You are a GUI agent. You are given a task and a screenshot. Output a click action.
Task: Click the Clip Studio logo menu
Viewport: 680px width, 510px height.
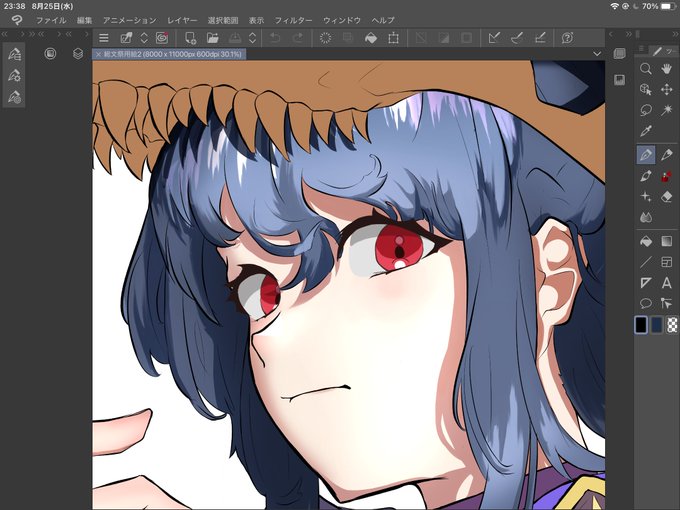(17, 20)
